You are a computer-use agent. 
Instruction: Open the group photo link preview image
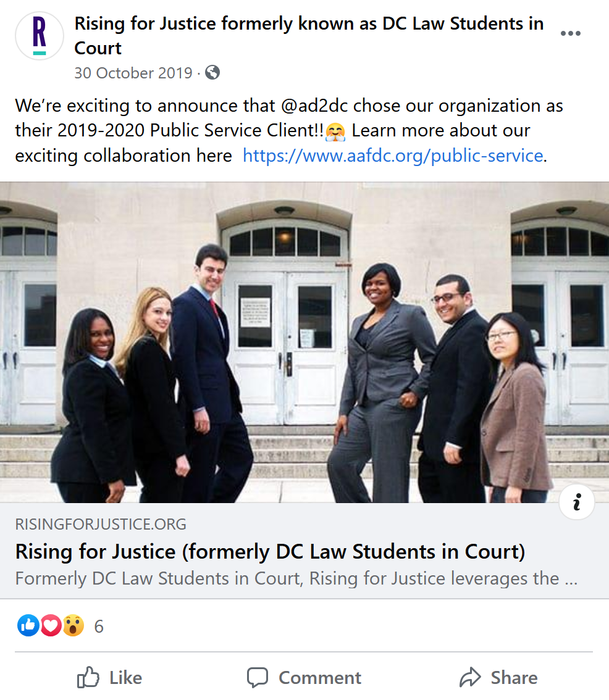(x=304, y=343)
